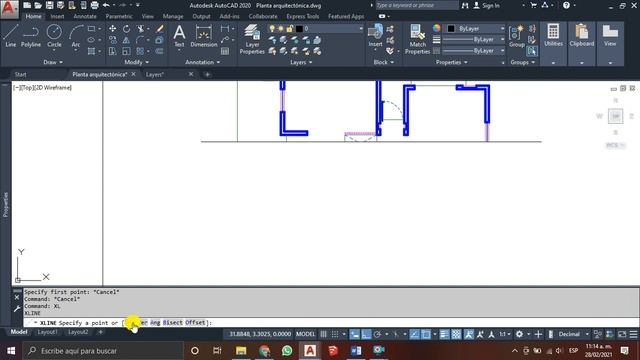Open the Annotate ribbon tab

coord(85,16)
